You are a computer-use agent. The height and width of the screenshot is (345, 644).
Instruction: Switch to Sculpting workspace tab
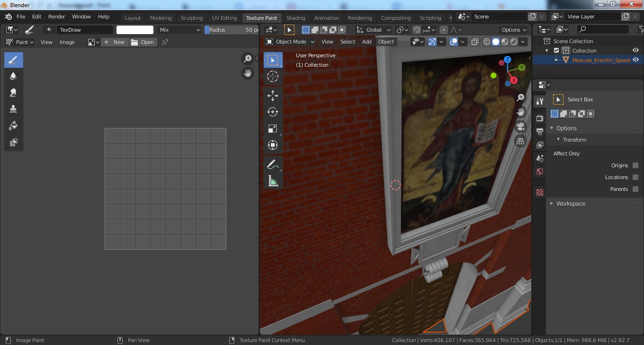tap(192, 18)
